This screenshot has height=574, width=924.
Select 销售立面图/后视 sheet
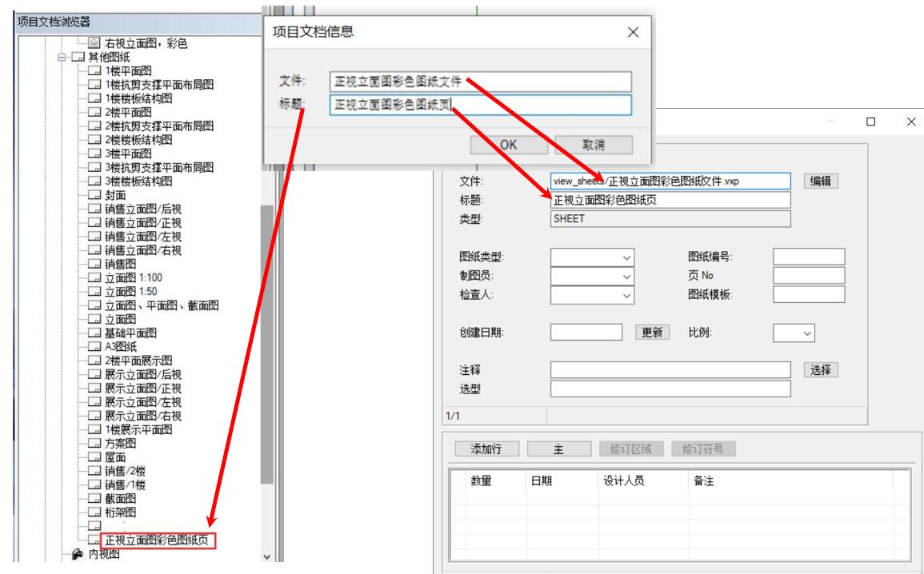coord(143,209)
